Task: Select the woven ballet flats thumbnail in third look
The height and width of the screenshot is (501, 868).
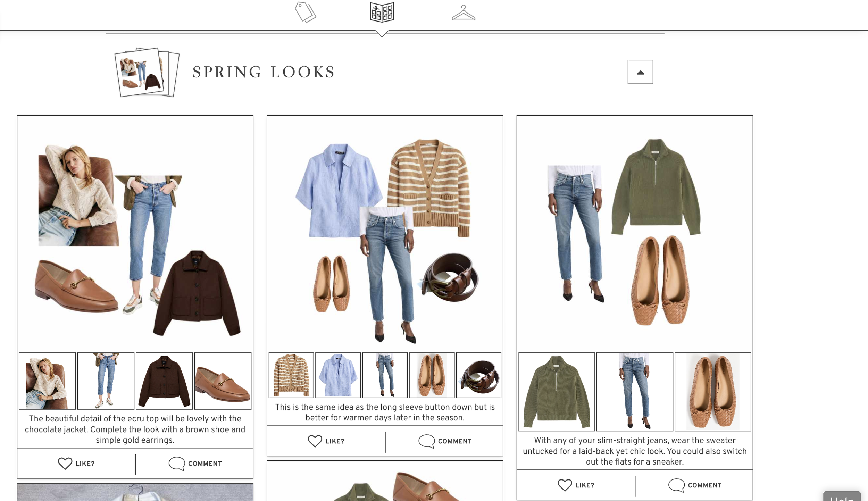Action: tap(712, 392)
